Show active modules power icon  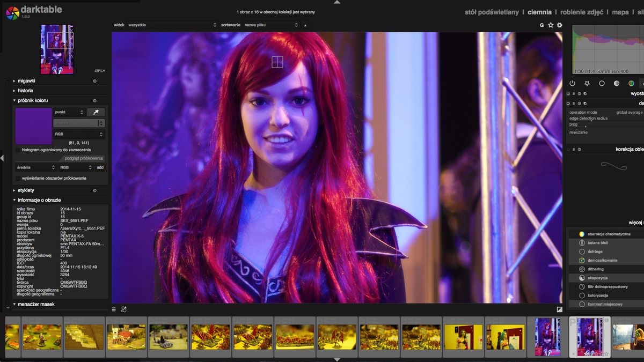tap(572, 83)
